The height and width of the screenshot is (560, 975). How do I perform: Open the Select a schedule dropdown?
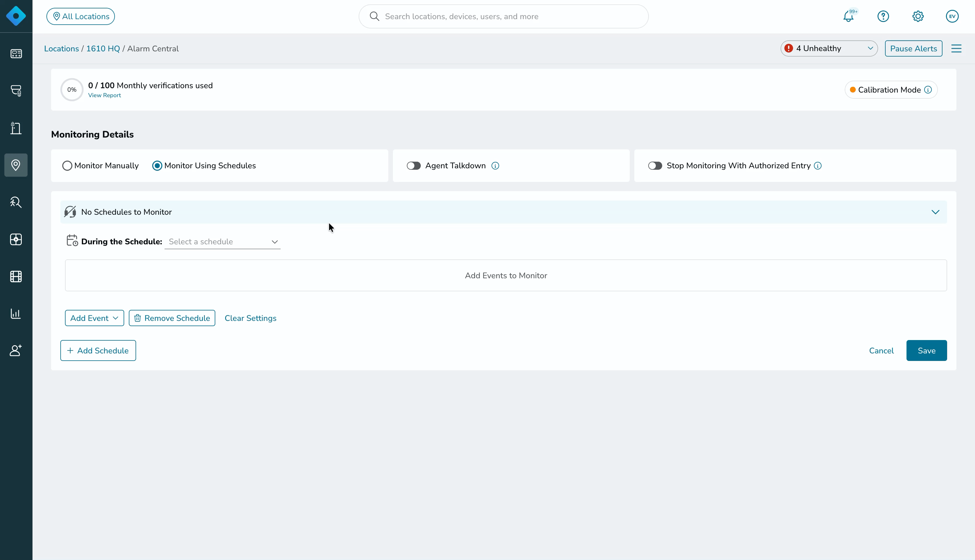click(x=222, y=241)
